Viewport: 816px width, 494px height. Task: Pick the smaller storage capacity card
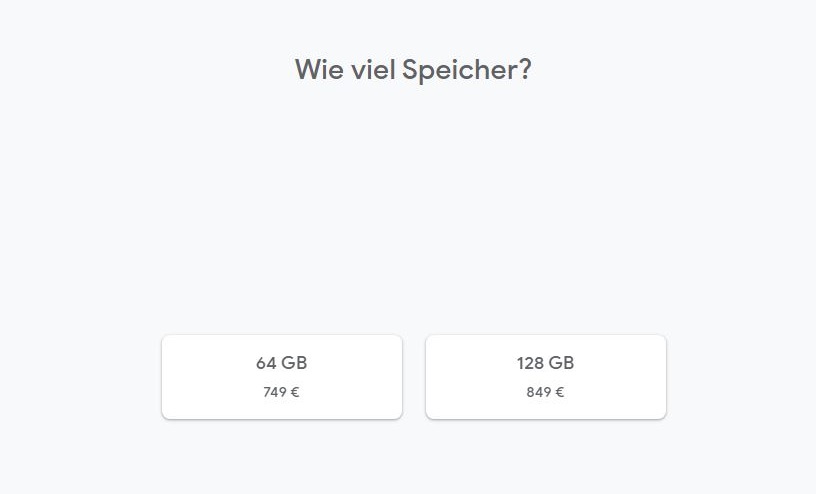pos(281,377)
